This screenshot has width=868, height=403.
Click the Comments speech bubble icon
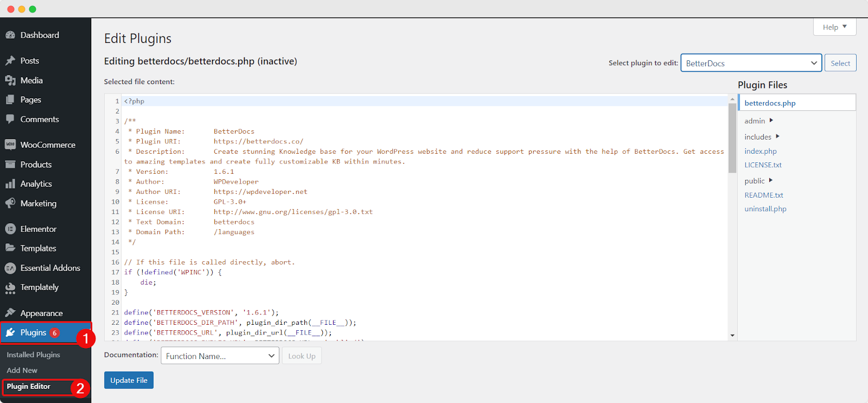pos(10,119)
